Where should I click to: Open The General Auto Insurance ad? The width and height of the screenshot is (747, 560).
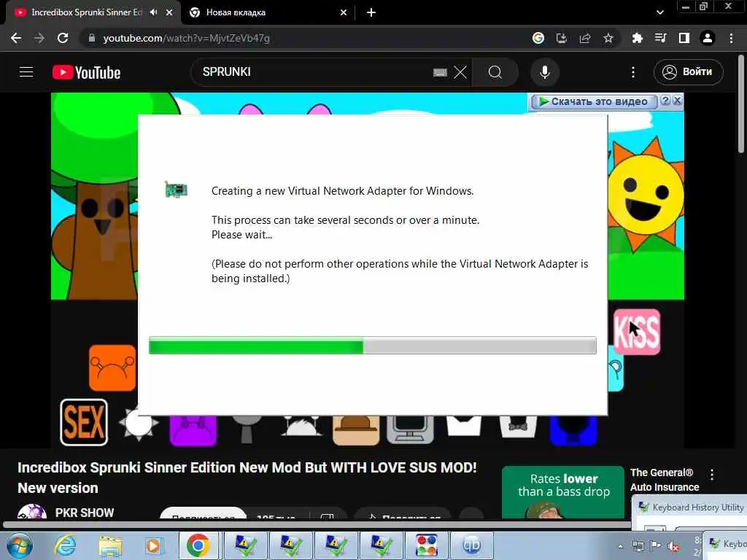point(664,480)
